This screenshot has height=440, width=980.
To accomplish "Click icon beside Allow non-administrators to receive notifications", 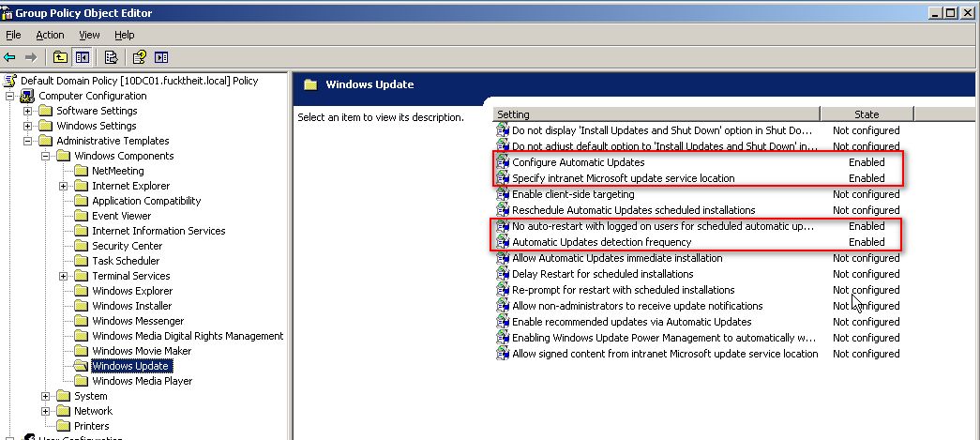I will [x=503, y=306].
